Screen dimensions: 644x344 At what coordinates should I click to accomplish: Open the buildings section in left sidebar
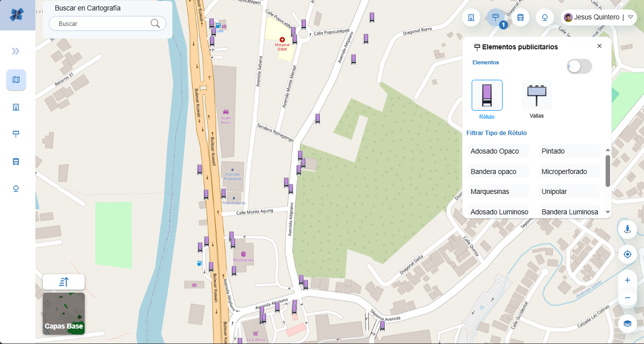(x=16, y=107)
